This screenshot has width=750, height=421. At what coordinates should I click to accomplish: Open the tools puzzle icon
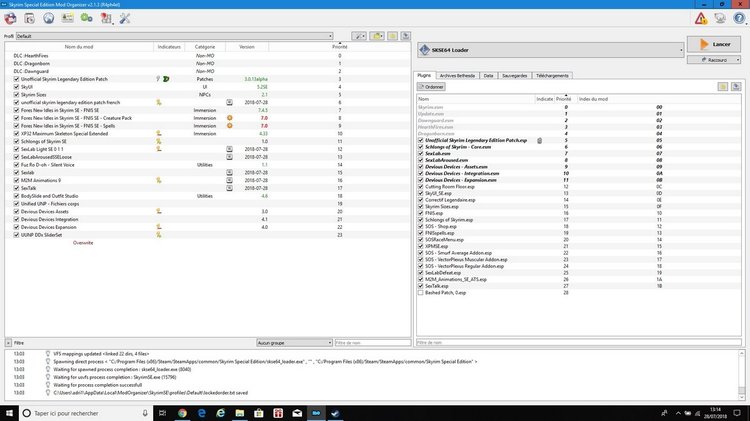[x=106, y=19]
